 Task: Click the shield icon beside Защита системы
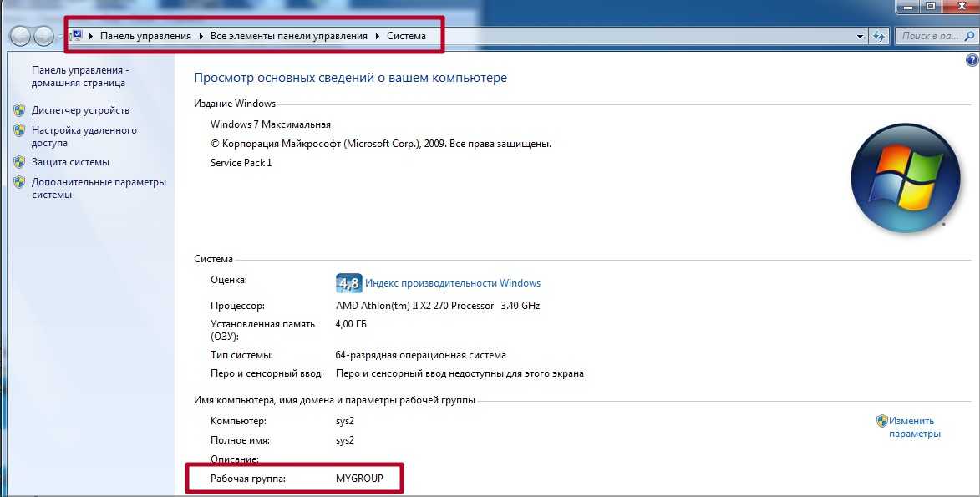[19, 162]
